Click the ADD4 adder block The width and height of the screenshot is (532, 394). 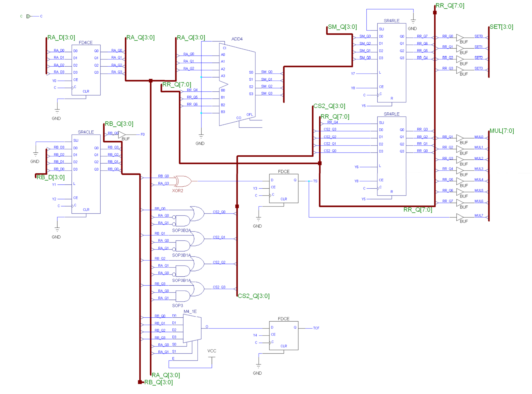coord(238,85)
